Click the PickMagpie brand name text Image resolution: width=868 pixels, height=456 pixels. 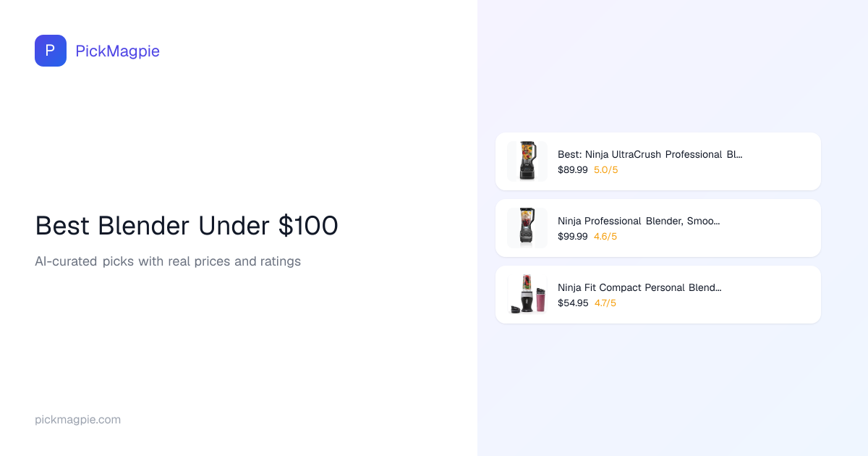click(x=117, y=51)
